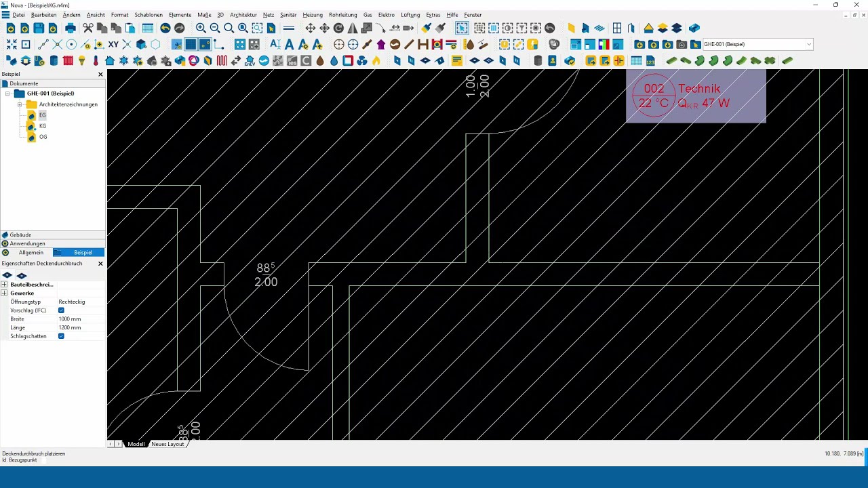Click the first green duct segment icon

[672, 60]
